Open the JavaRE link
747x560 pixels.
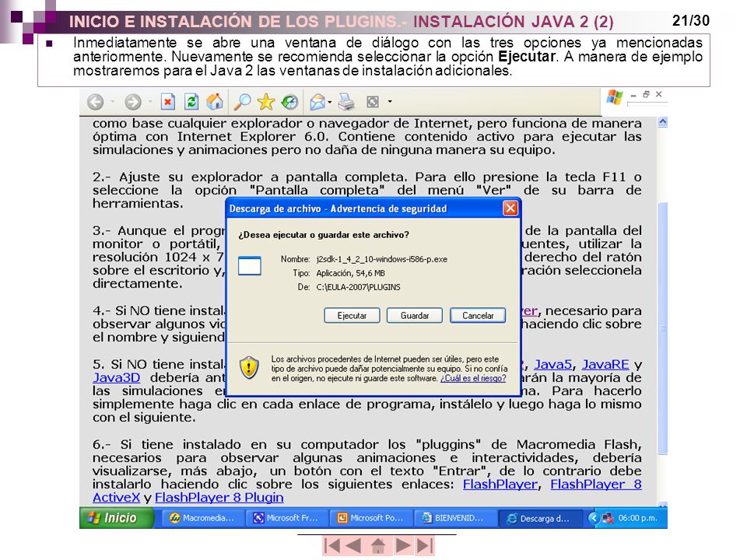point(605,365)
